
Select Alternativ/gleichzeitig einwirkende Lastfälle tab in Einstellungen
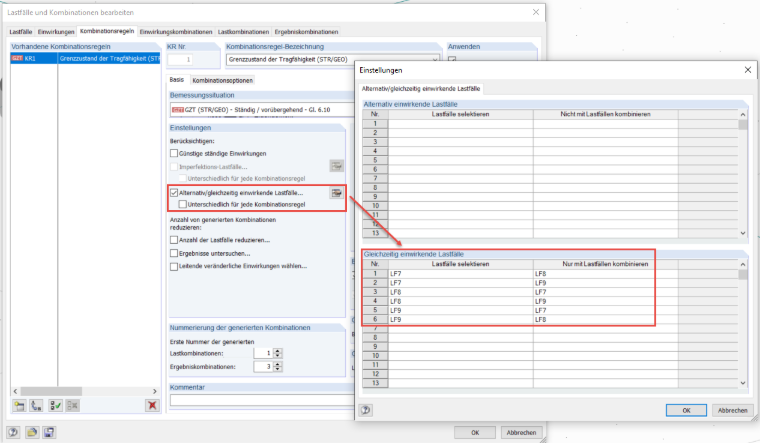pos(421,89)
